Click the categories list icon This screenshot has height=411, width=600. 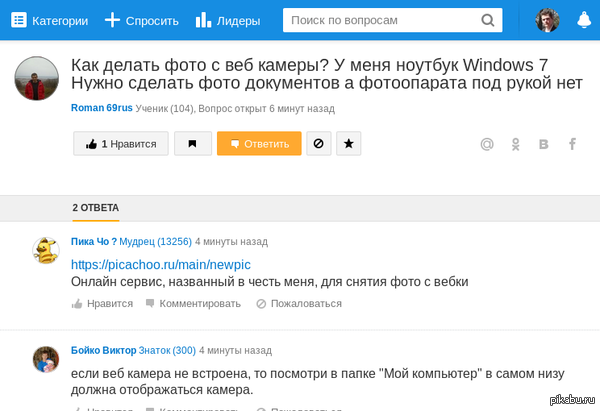(19, 20)
